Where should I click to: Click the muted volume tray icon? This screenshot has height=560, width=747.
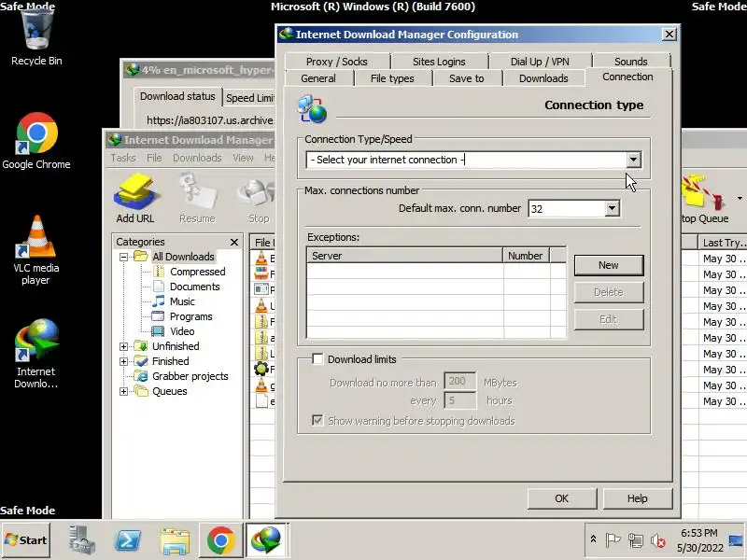pos(658,540)
